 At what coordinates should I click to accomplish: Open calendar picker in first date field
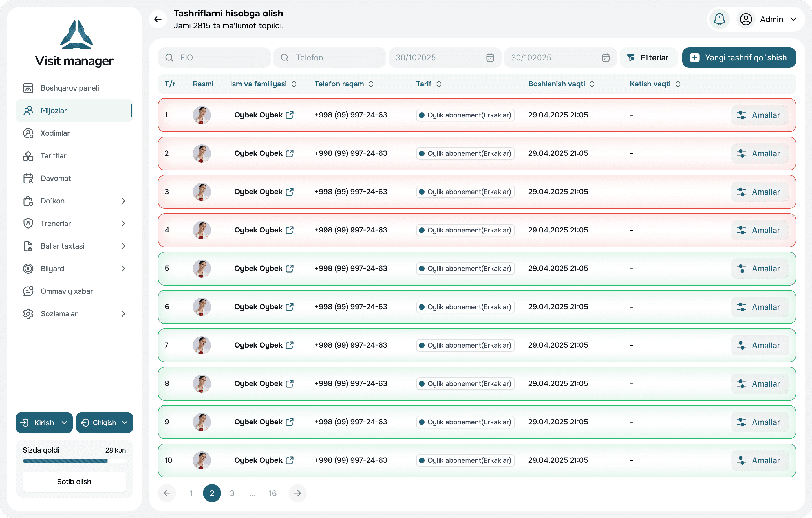(490, 58)
